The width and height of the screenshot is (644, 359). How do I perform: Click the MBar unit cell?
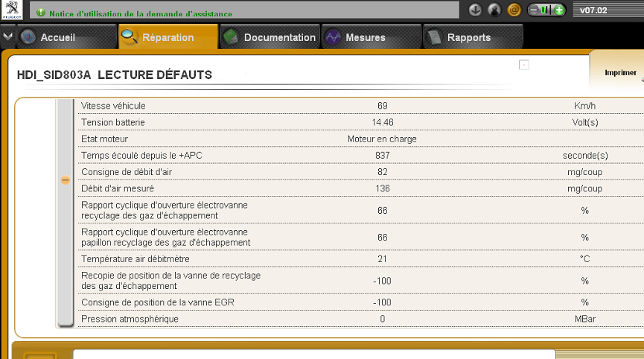click(585, 319)
